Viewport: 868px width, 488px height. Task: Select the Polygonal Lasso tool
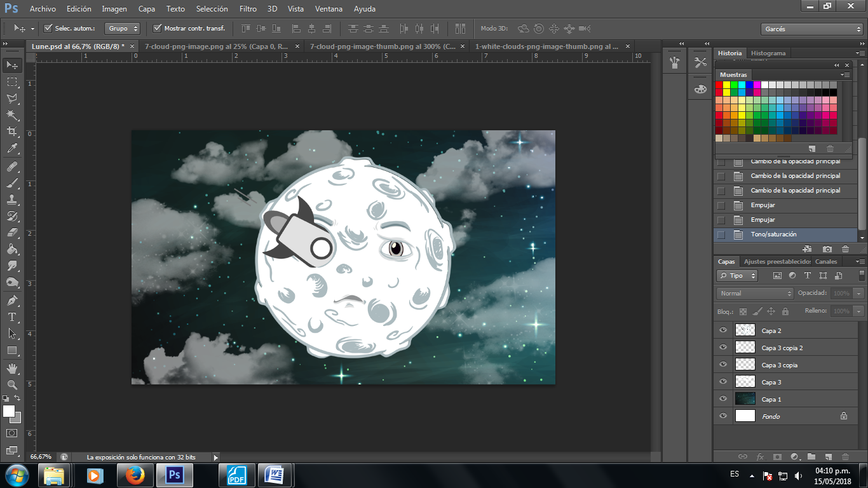click(x=12, y=98)
